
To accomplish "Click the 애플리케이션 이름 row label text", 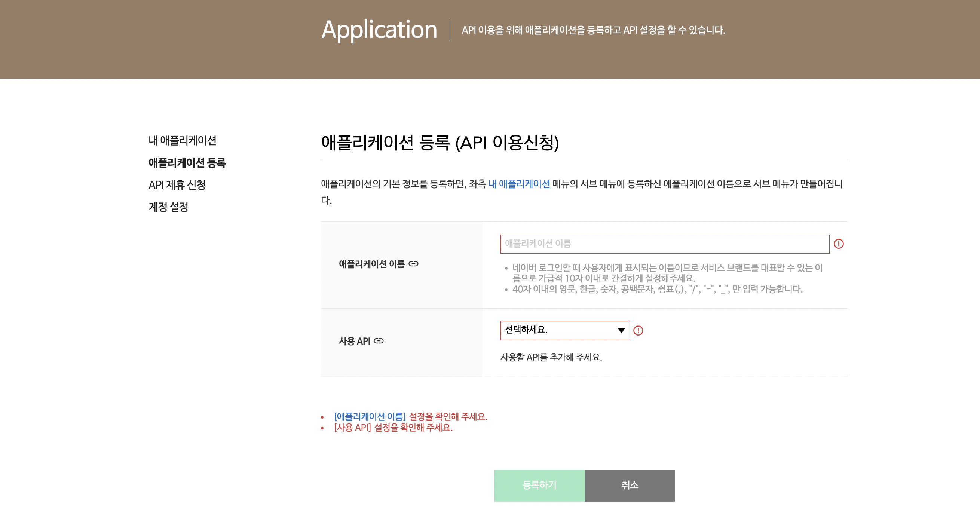I will pyautogui.click(x=372, y=264).
